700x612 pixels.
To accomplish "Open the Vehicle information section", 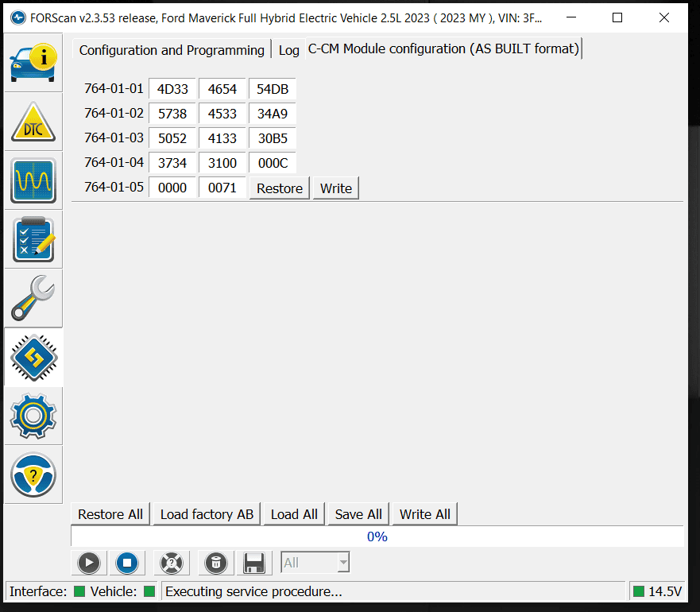I will coord(33,63).
